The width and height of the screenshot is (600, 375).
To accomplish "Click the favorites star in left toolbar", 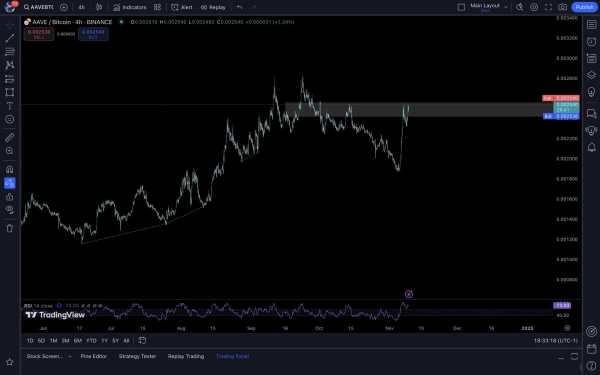I will 10,362.
